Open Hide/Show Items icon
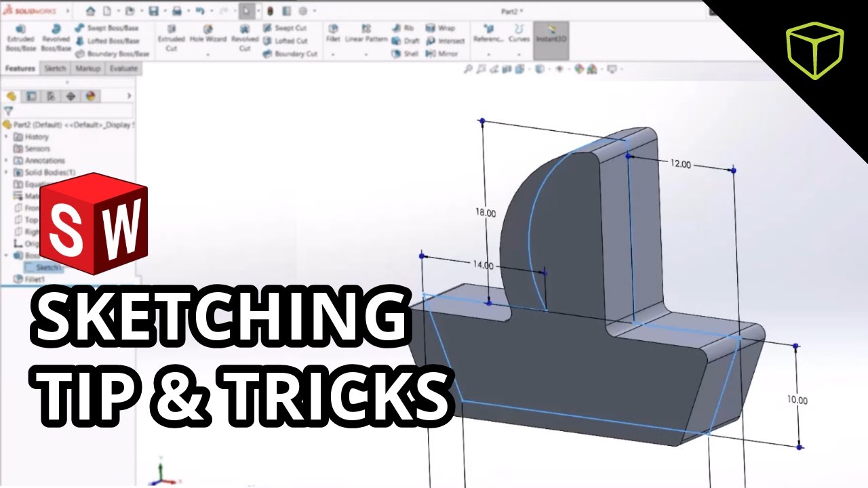Image resolution: width=868 pixels, height=488 pixels. pyautogui.click(x=559, y=69)
